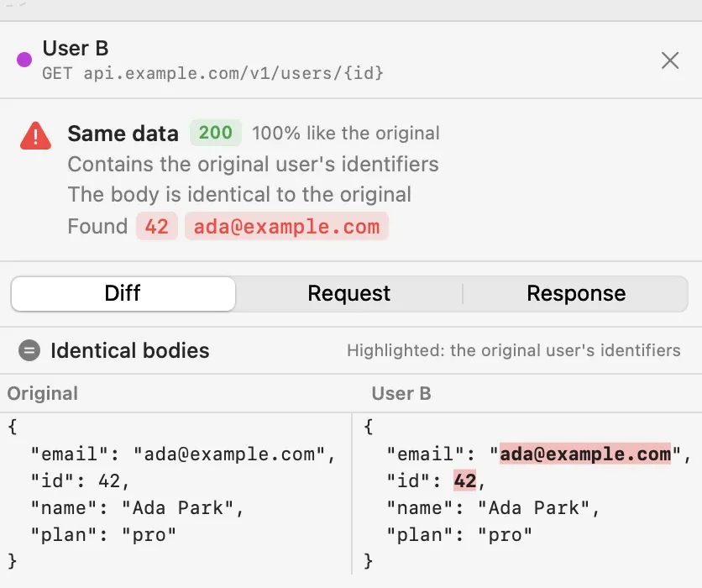Click highlighted 42 in User B body
The width and height of the screenshot is (702, 588).
click(464, 481)
